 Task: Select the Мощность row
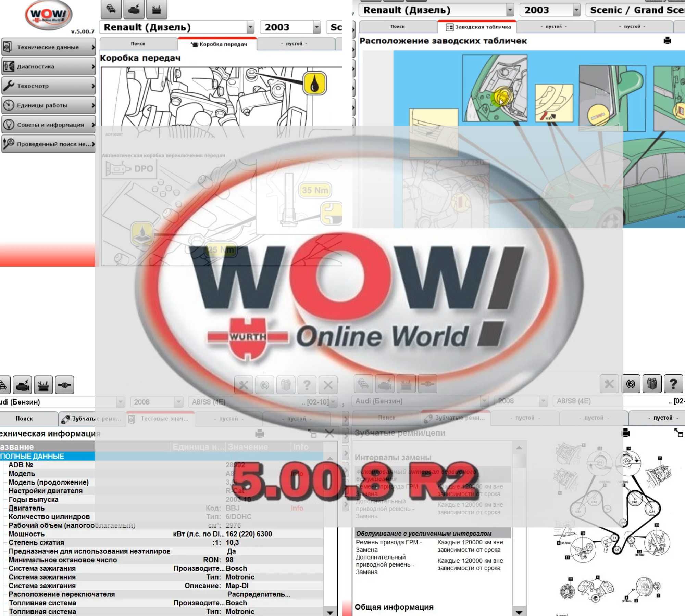(x=162, y=534)
